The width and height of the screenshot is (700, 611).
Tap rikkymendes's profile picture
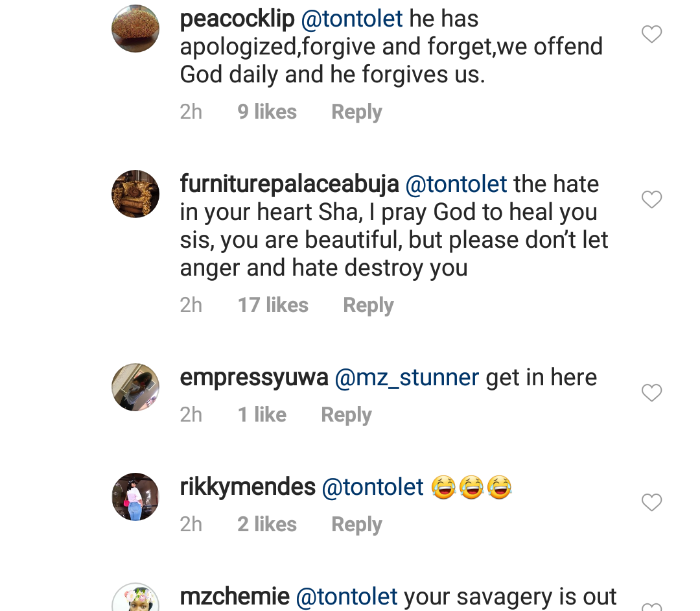pos(136,497)
